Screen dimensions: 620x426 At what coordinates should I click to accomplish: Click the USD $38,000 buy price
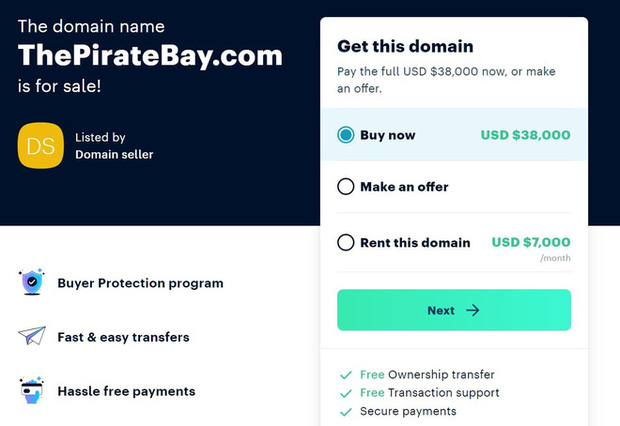(x=525, y=135)
